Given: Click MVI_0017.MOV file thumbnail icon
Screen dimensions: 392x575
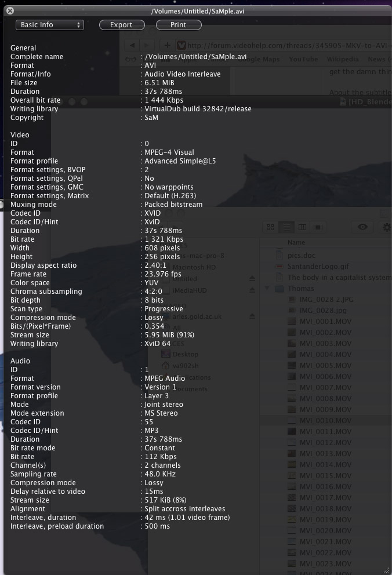Looking at the screenshot, I should 292,497.
